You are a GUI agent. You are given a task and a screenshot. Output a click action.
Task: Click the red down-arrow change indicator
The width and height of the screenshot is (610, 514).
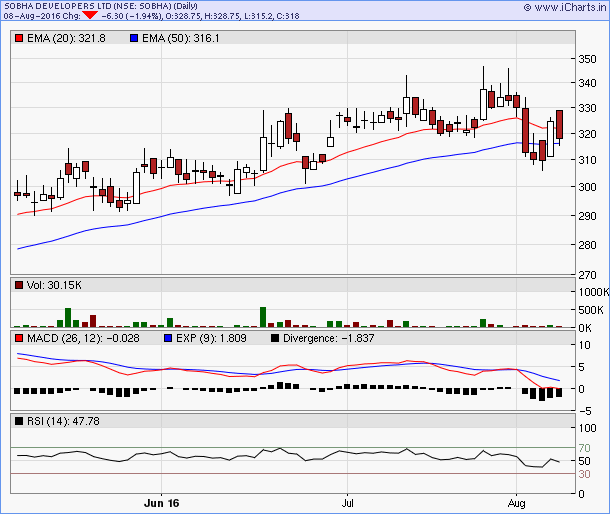coord(90,15)
